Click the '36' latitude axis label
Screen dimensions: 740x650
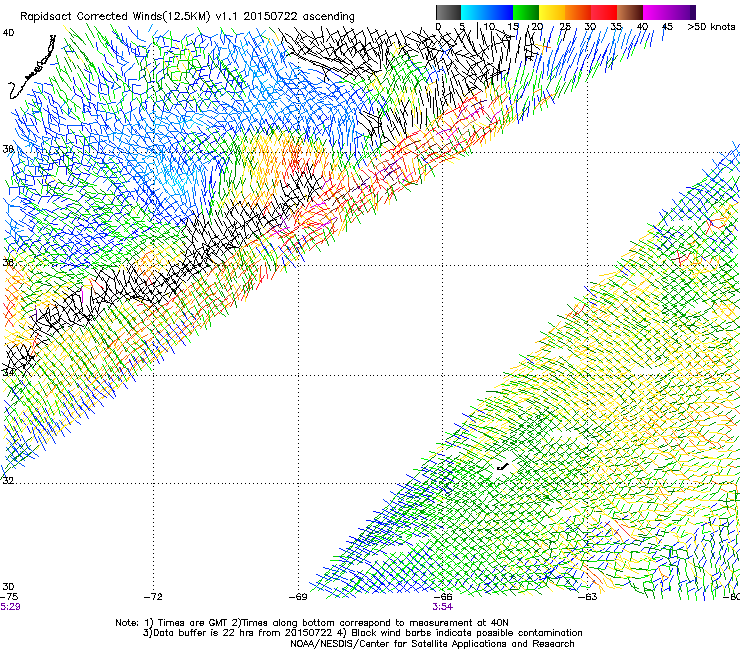(8, 262)
